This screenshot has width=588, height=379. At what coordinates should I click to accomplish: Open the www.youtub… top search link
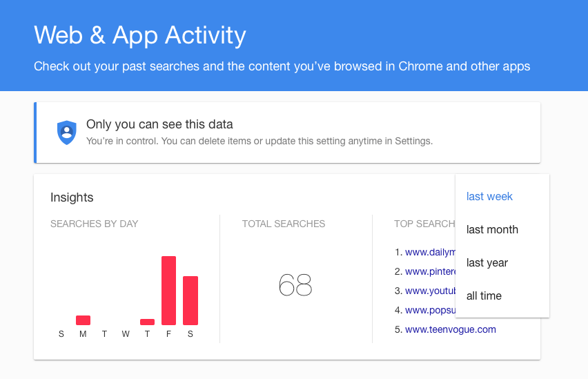[429, 291]
